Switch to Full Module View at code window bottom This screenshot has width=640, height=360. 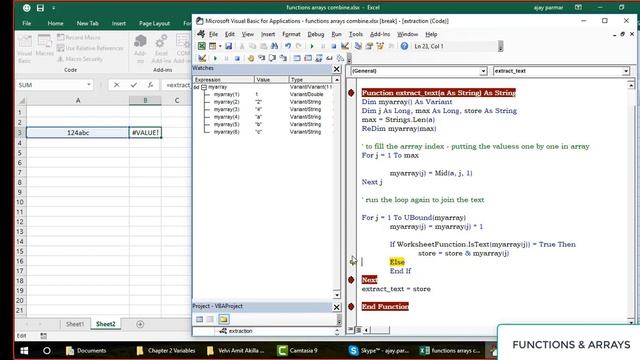click(358, 330)
